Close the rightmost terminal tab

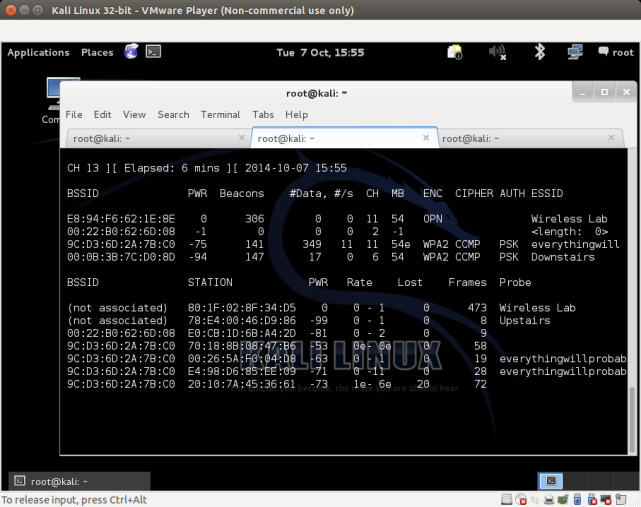(x=611, y=138)
